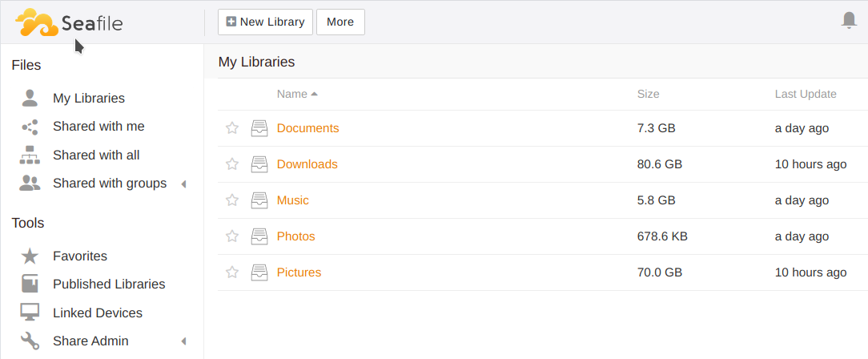
Task: Click the Documents library drawer icon
Action: (259, 128)
